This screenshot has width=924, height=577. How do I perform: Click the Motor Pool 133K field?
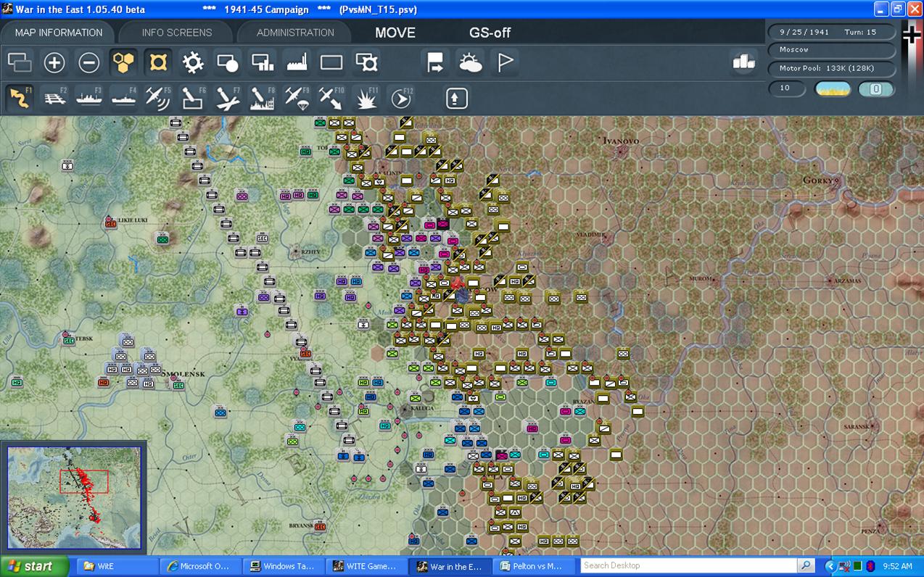click(832, 69)
